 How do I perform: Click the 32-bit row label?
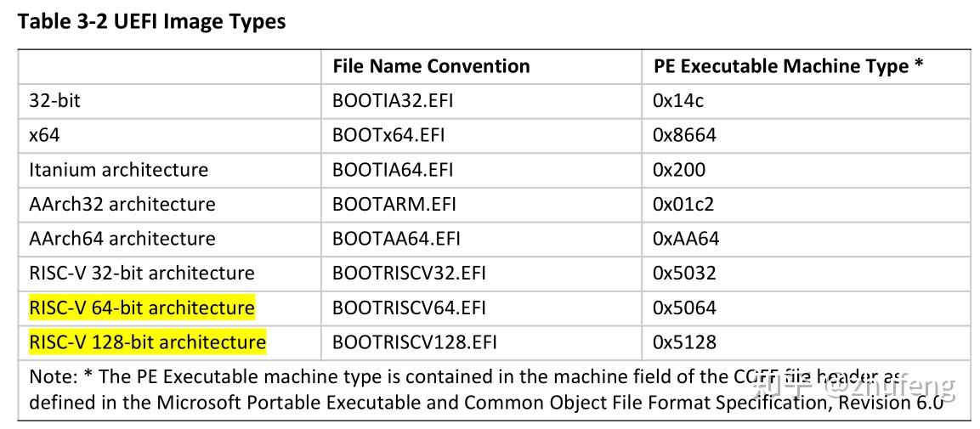pyautogui.click(x=54, y=100)
